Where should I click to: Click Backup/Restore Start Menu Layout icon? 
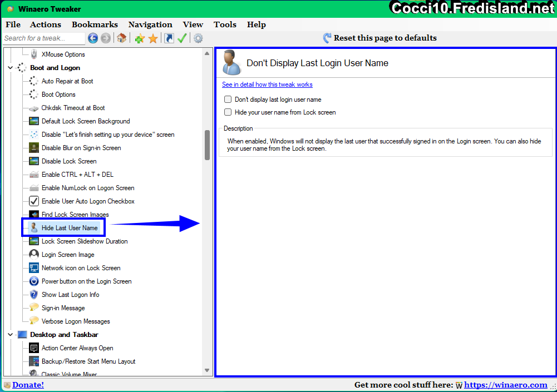point(34,361)
